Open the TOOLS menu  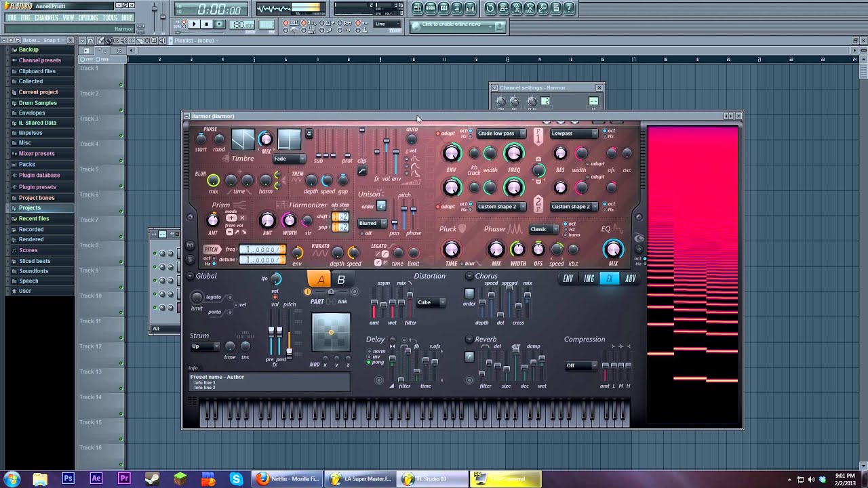(110, 18)
